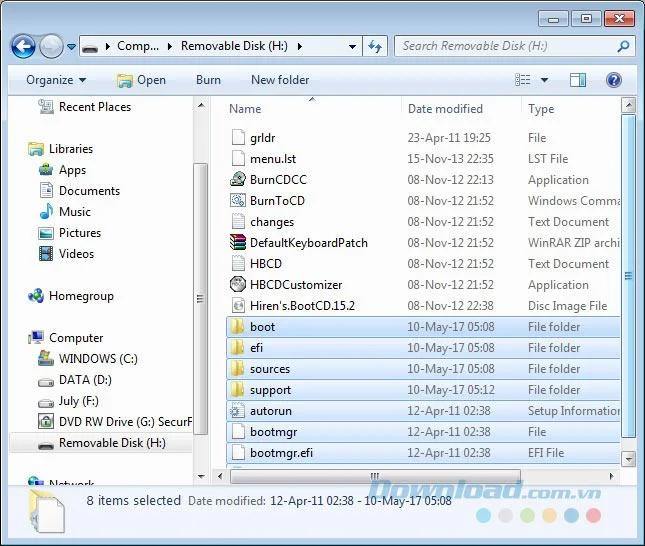Select Removable Disk (H:) in sidebar
645x546 pixels.
click(x=102, y=443)
